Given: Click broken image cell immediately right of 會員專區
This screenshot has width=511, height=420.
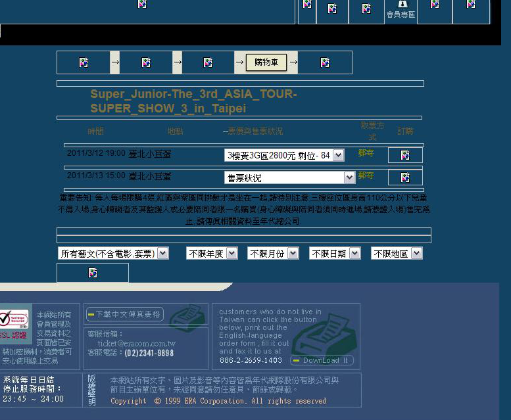Looking at the screenshot, I should coord(435,11).
